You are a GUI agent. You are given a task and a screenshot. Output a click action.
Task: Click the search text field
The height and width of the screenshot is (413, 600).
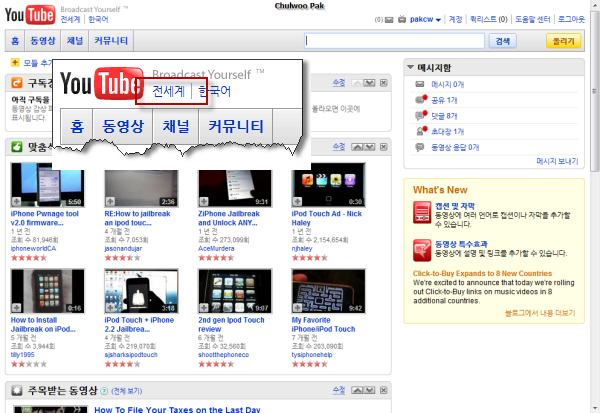point(395,41)
